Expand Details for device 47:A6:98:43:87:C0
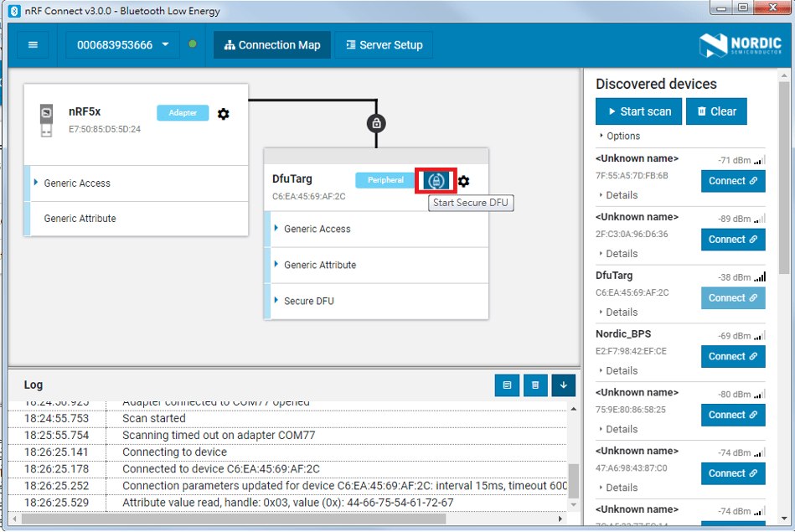 point(618,488)
